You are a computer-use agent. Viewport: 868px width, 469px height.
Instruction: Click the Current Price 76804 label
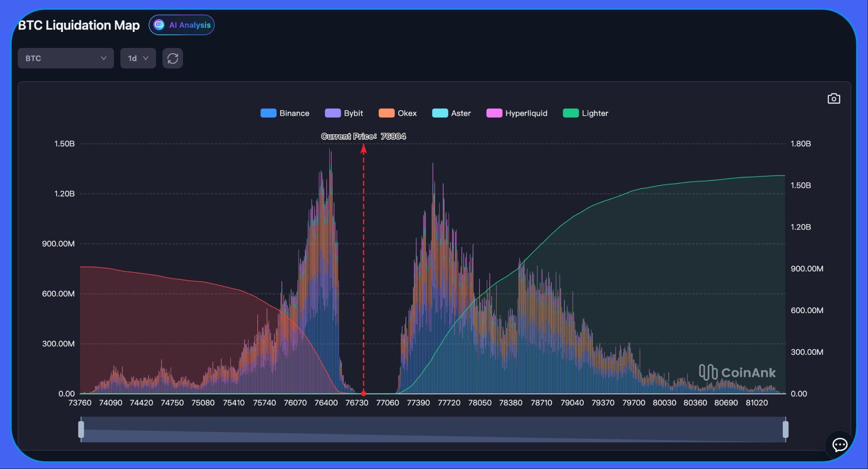click(363, 136)
